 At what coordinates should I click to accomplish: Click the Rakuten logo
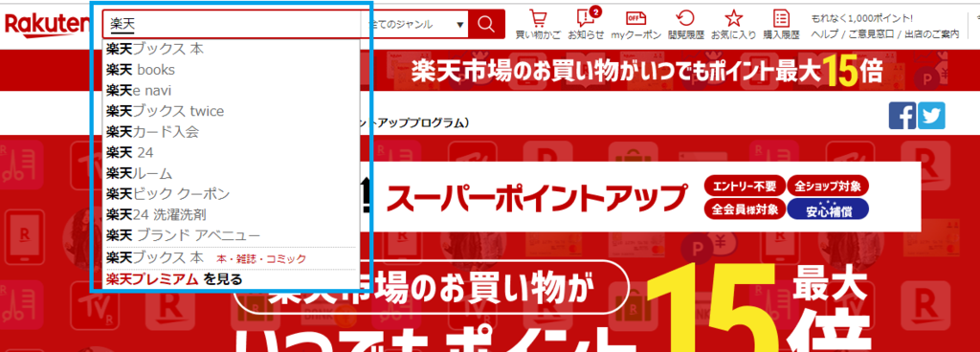pyautogui.click(x=46, y=26)
